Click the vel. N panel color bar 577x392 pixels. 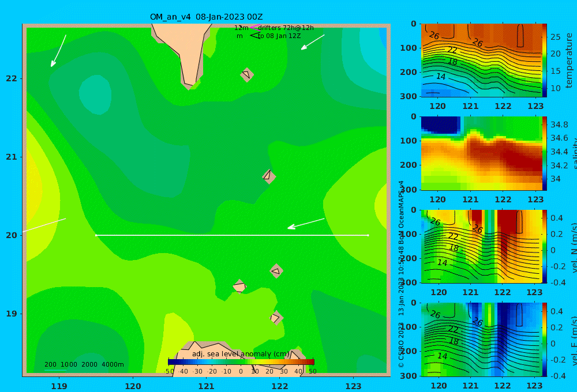(x=545, y=246)
